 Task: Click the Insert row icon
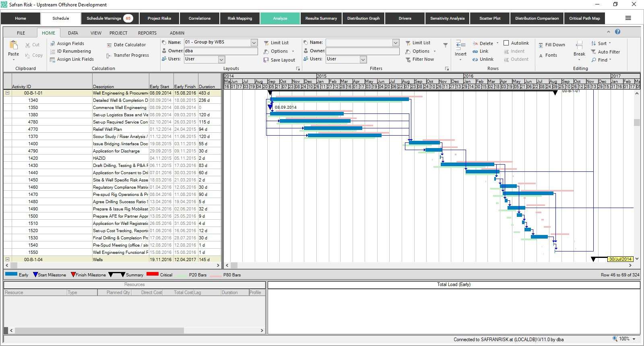[460, 45]
